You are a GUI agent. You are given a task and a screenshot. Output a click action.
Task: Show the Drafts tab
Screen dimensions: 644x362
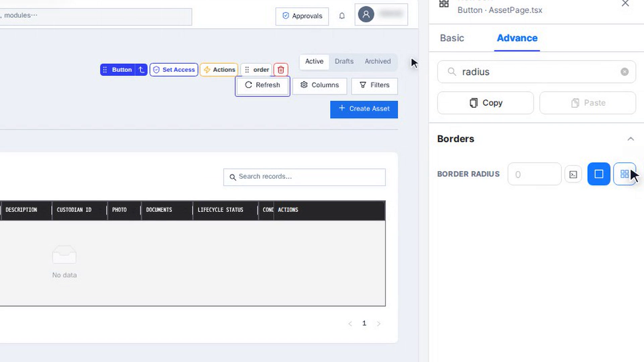[344, 61]
